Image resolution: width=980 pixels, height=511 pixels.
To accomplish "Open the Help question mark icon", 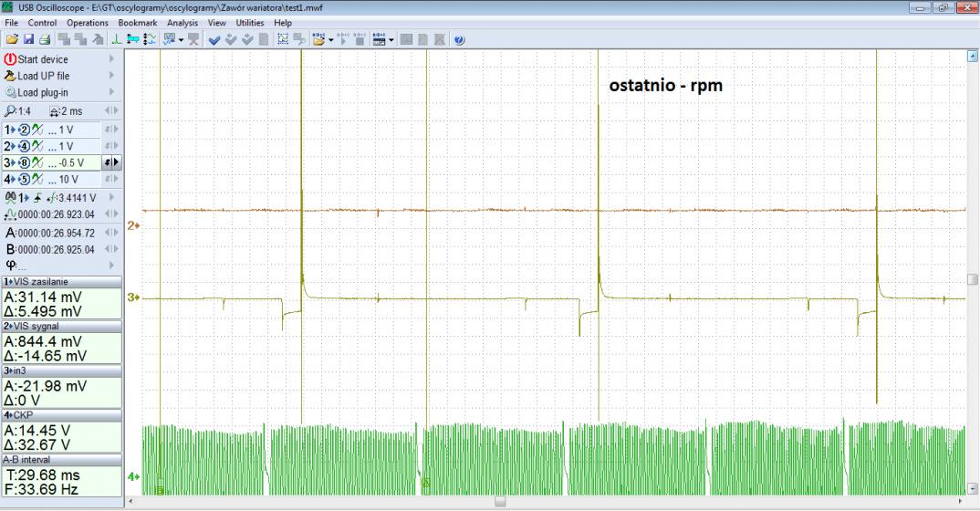I will pyautogui.click(x=458, y=39).
